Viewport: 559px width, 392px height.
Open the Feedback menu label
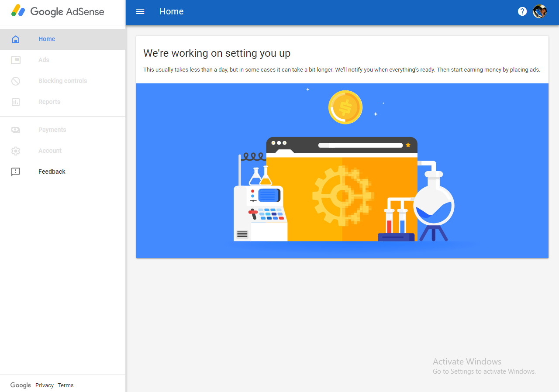click(52, 172)
